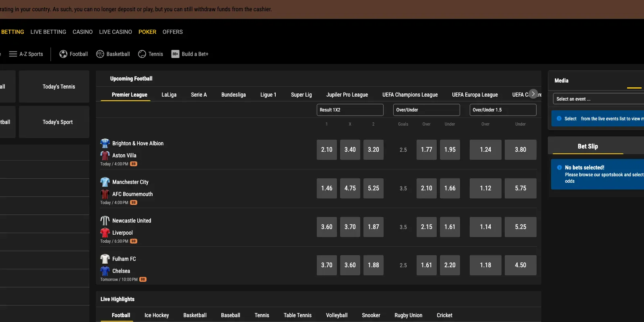Open the Today's Tennis tile
The image size is (644, 322).
pos(54,87)
